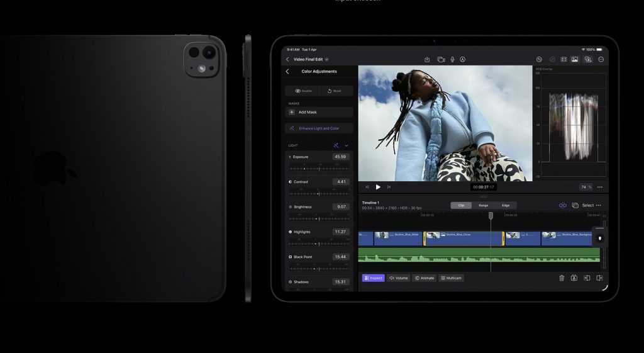Toggle timeline snapping icon beside Select
Screen dimensions: 644x353
563,205
